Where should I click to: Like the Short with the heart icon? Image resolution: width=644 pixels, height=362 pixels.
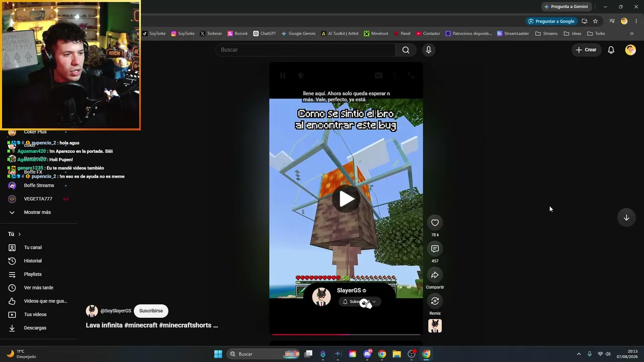435,223
